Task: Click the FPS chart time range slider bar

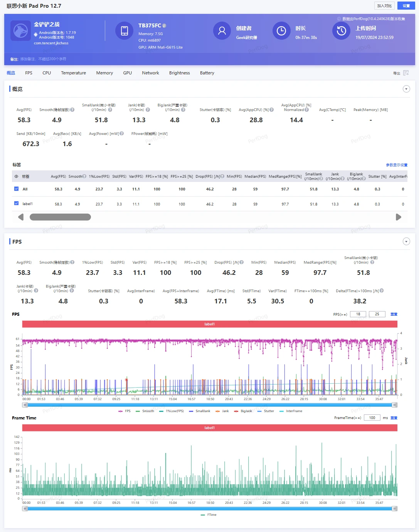Action: [210, 405]
